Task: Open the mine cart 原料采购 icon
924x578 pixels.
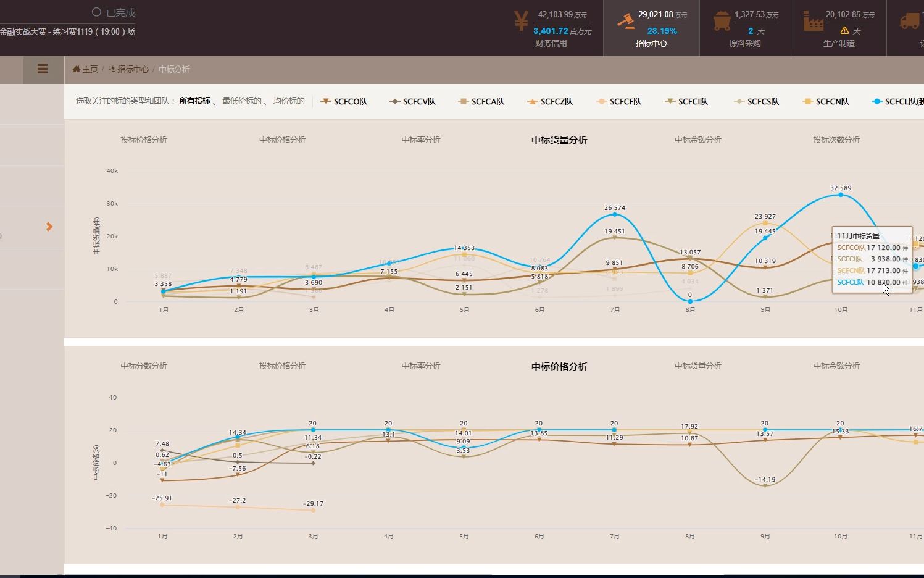Action: (x=722, y=21)
